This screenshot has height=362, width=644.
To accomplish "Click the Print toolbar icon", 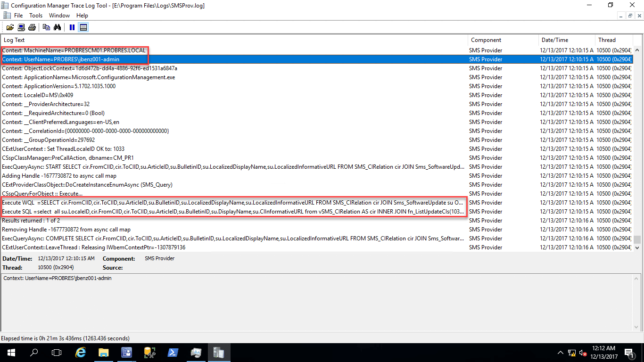I will tap(32, 27).
